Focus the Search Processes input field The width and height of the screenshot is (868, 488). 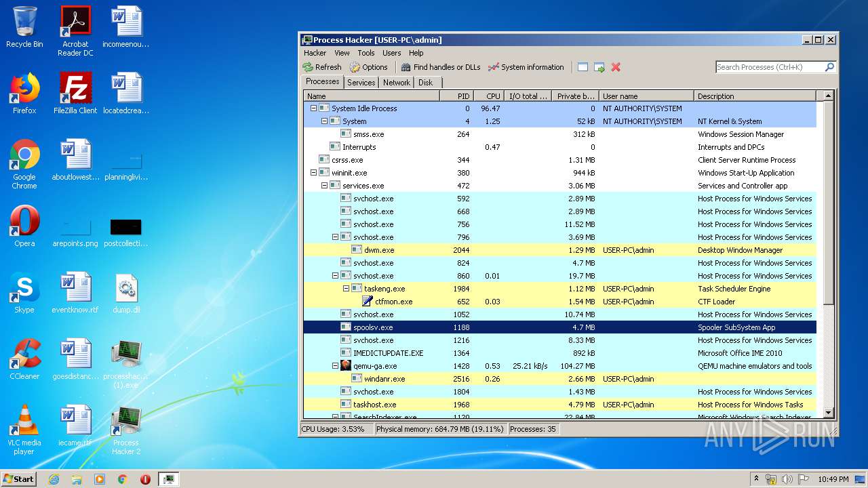click(x=770, y=67)
